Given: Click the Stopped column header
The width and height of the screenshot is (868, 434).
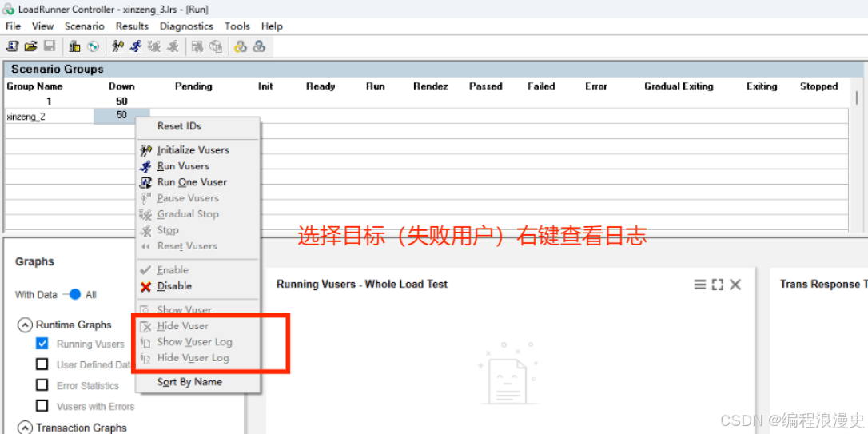Looking at the screenshot, I should tap(818, 86).
